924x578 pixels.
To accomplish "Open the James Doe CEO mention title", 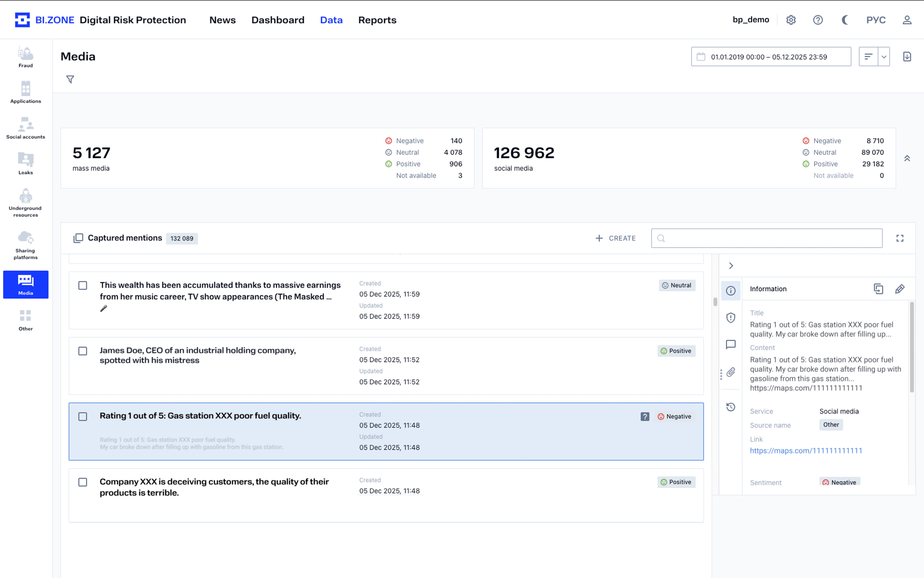I will (x=197, y=355).
